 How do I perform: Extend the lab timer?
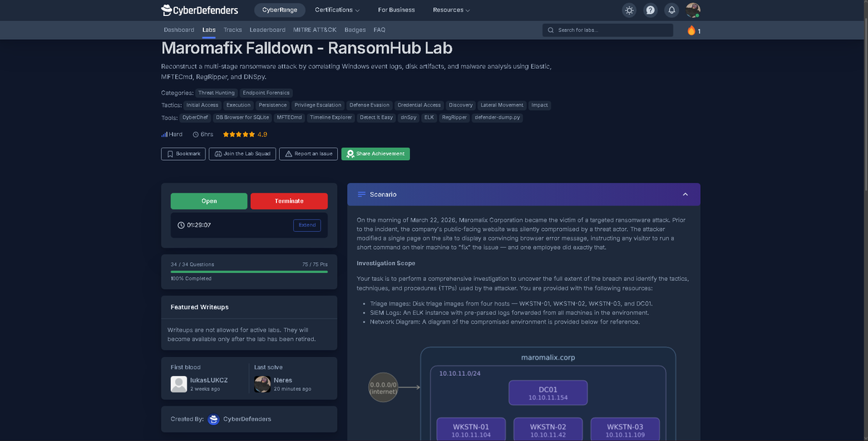point(307,225)
